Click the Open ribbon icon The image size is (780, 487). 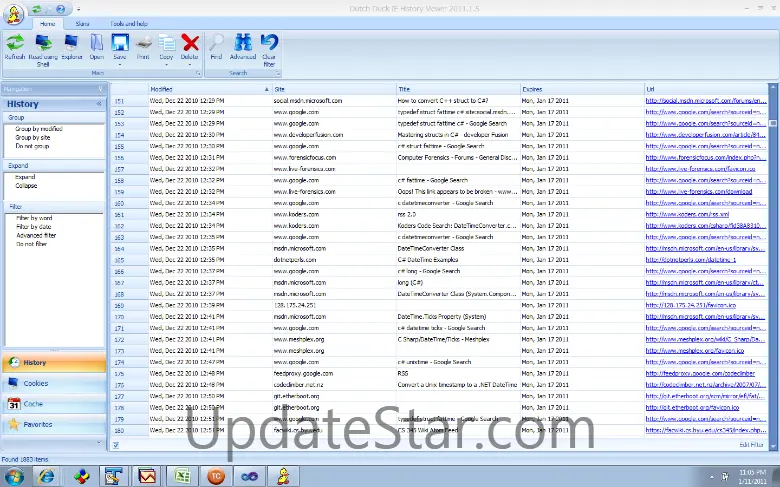(97, 43)
